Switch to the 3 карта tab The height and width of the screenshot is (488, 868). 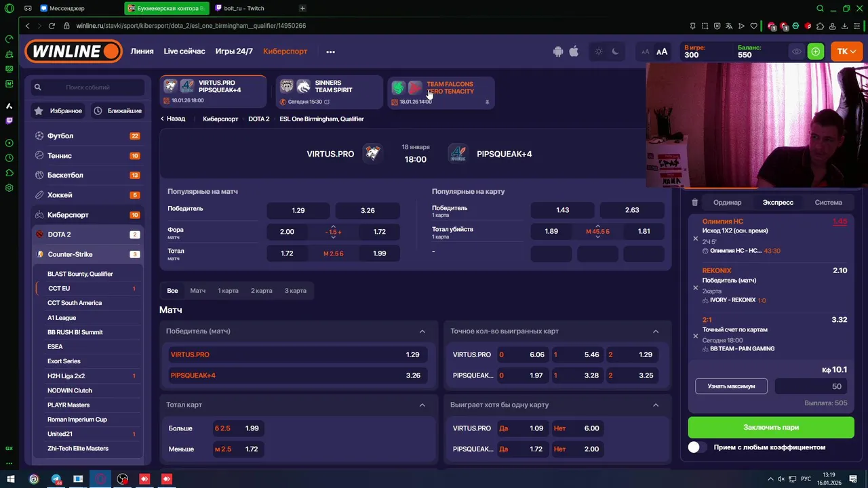[295, 291]
